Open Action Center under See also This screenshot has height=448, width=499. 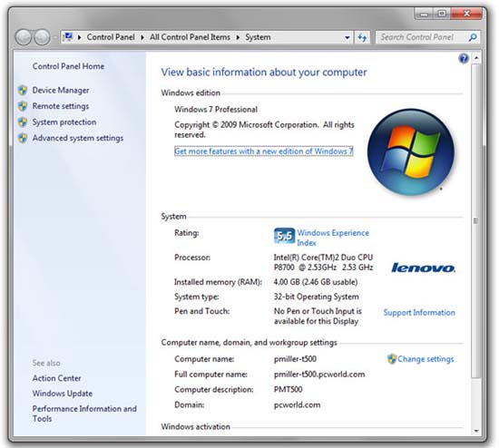click(x=56, y=378)
